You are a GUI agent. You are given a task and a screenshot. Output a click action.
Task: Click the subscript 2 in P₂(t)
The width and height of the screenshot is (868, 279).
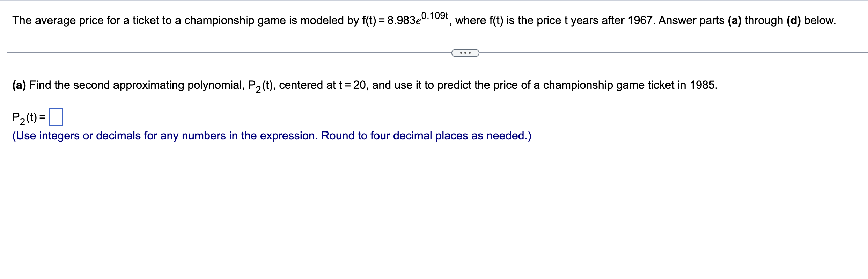[x=22, y=121]
